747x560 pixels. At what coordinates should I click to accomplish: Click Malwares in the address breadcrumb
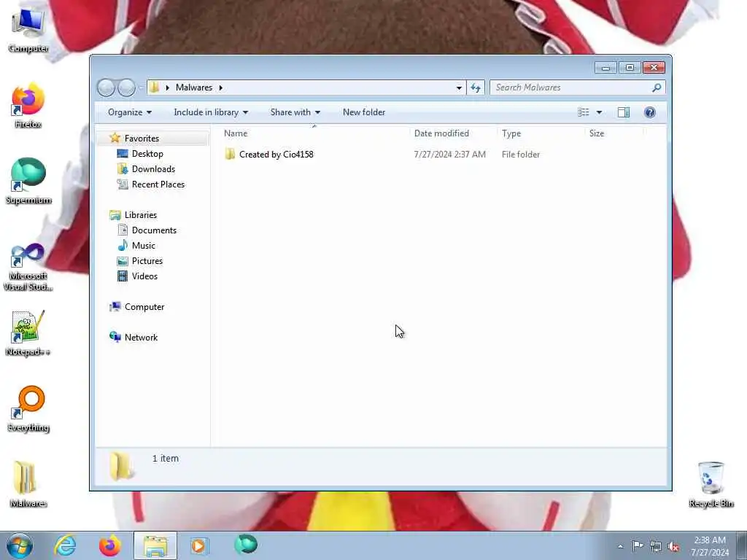coord(194,87)
